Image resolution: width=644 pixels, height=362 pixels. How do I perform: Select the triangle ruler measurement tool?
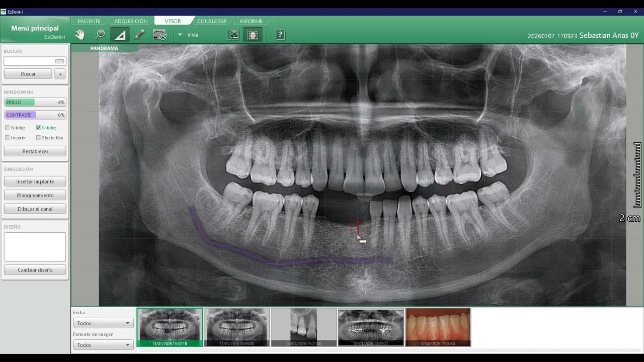(120, 35)
